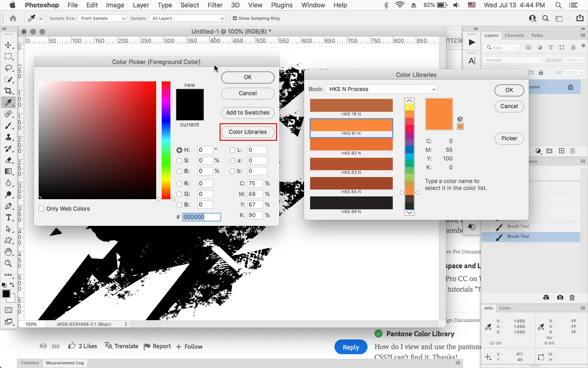Select the Eyedropper tool in the toolbar
This screenshot has width=588, height=368.
click(x=8, y=103)
